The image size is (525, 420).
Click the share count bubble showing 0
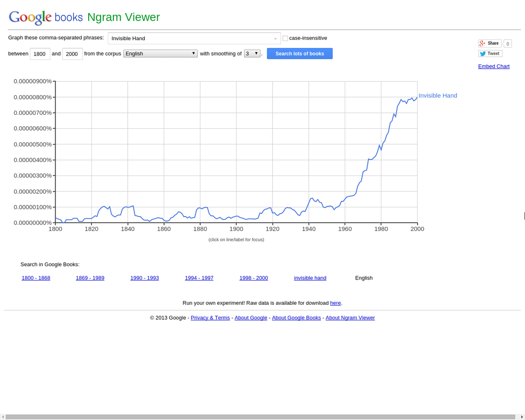point(508,43)
